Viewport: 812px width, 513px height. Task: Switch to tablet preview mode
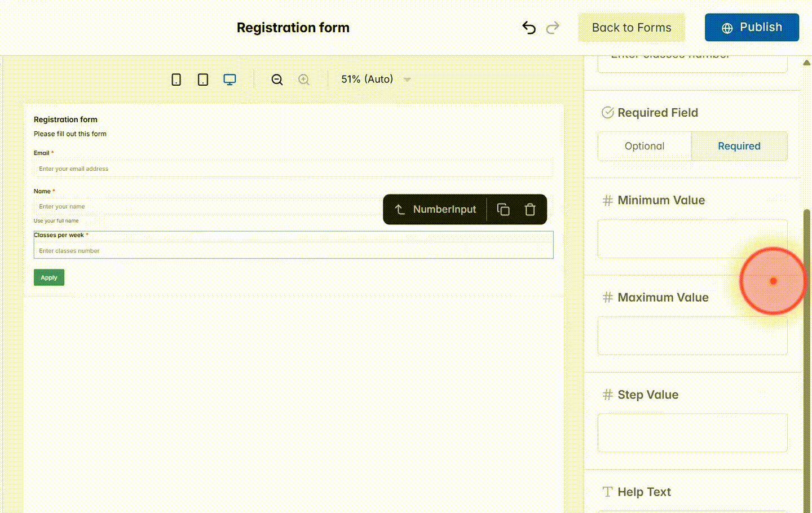tap(203, 79)
